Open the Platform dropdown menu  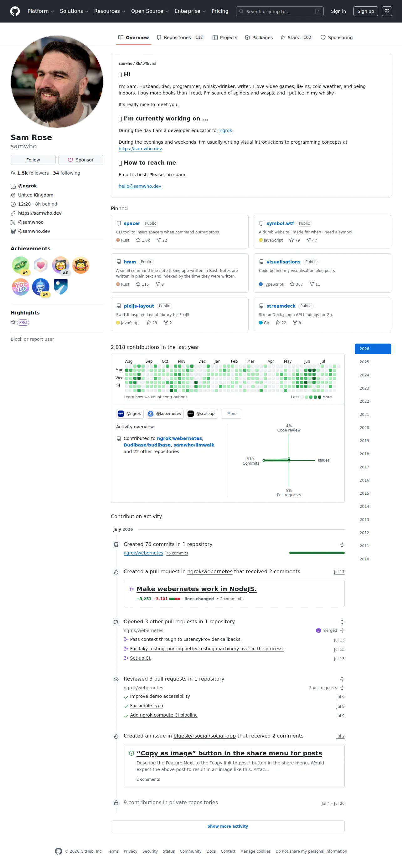point(40,11)
